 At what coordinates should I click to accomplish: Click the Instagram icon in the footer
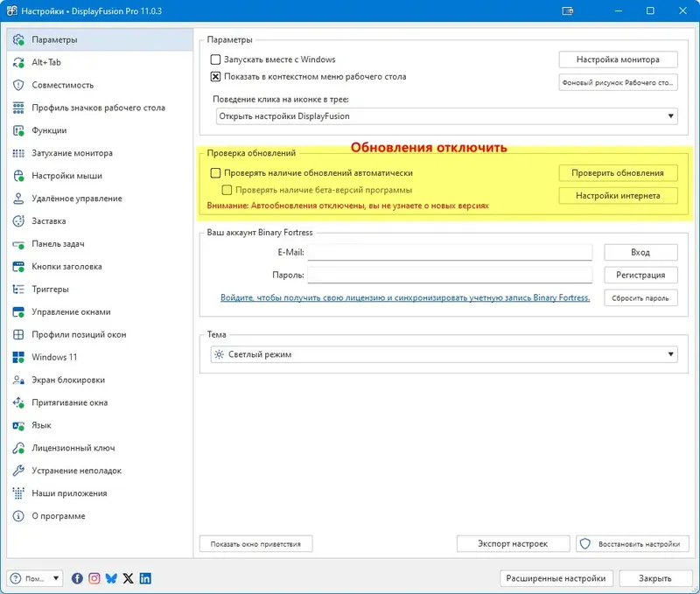tap(94, 578)
